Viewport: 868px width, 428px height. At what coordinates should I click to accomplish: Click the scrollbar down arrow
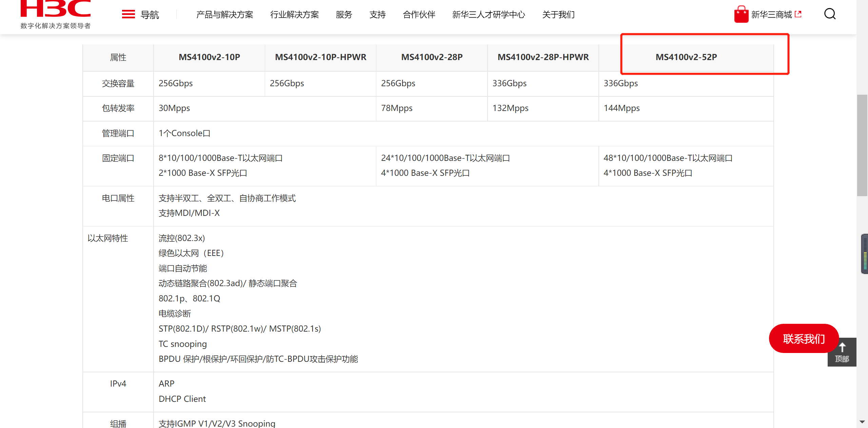(x=862, y=422)
